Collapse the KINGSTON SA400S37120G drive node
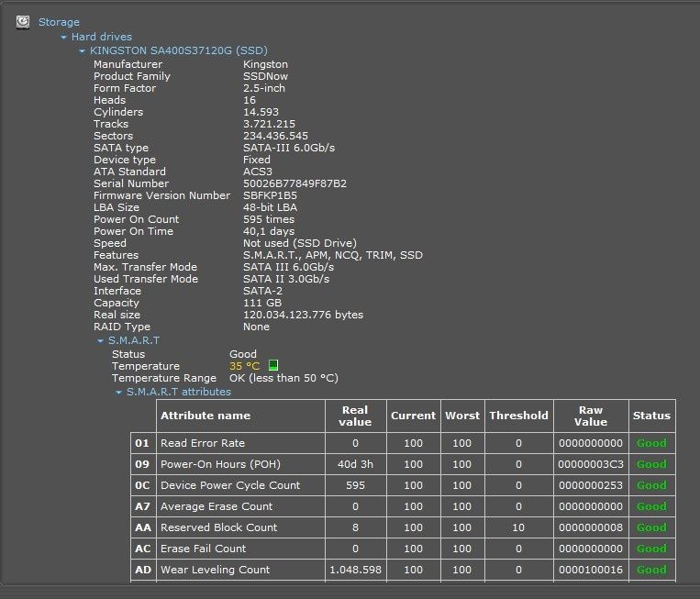This screenshot has width=700, height=599. click(83, 51)
